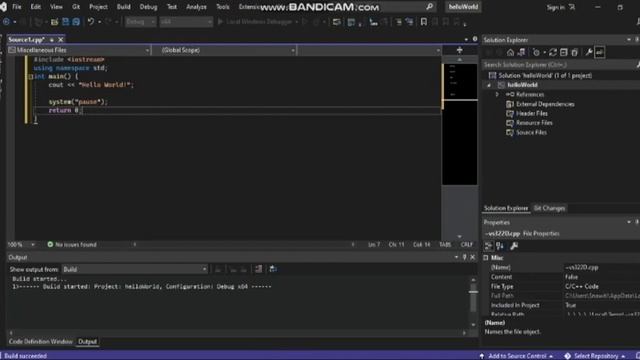Screen dimensions: 640x360
Task: Click the split editor plus icon
Action: tap(460, 50)
